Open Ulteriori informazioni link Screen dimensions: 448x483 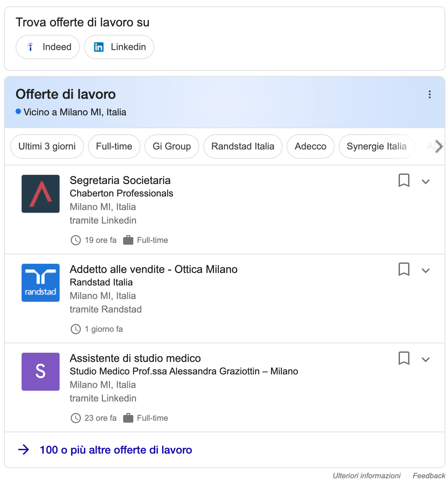[366, 476]
